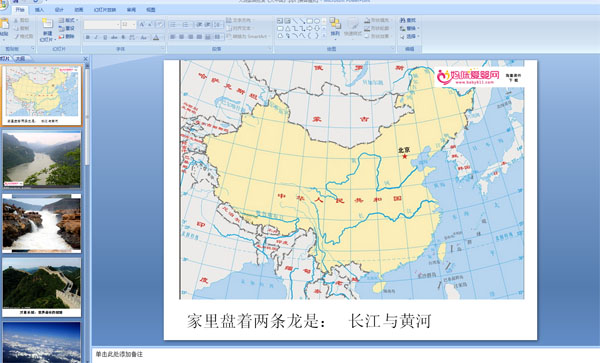Toggle Italic formatting
Screen dimensions: 600x363
[96, 37]
